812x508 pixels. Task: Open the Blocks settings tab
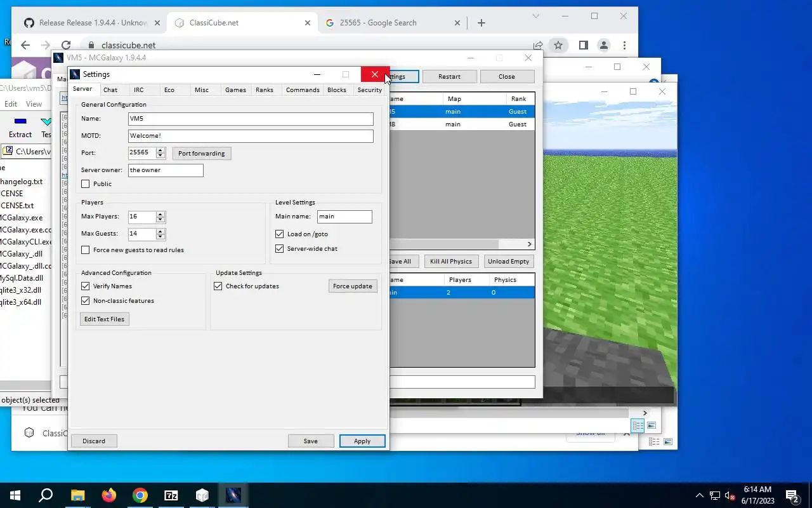[337, 90]
